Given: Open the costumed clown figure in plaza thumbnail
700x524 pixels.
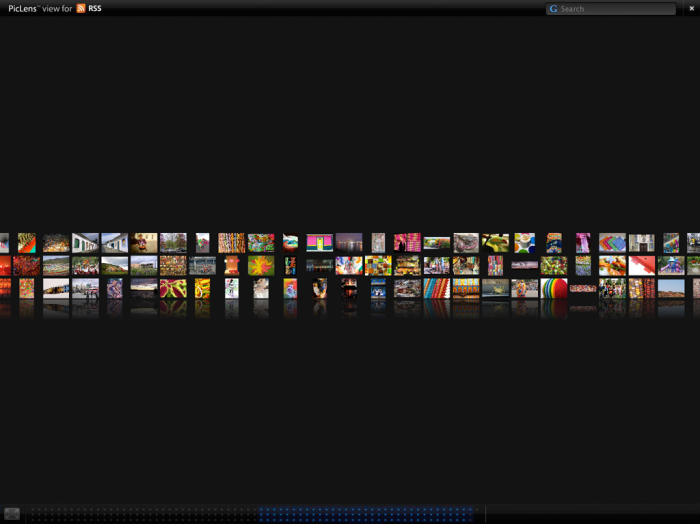Looking at the screenshot, I should (525, 288).
